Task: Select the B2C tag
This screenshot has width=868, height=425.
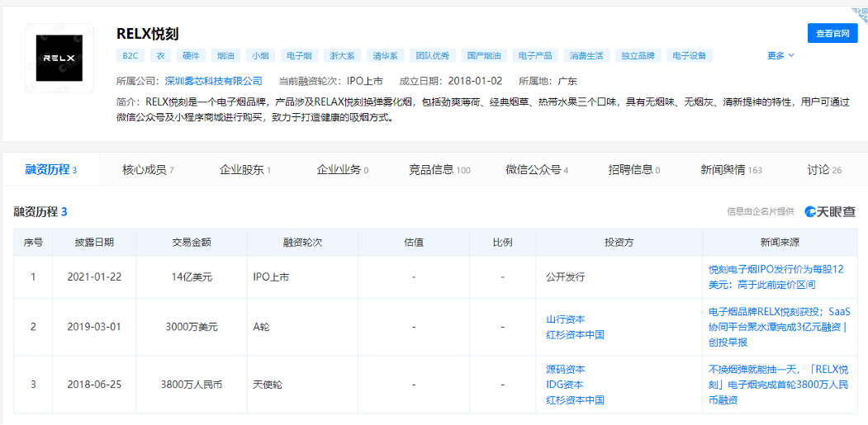Action: (x=130, y=56)
